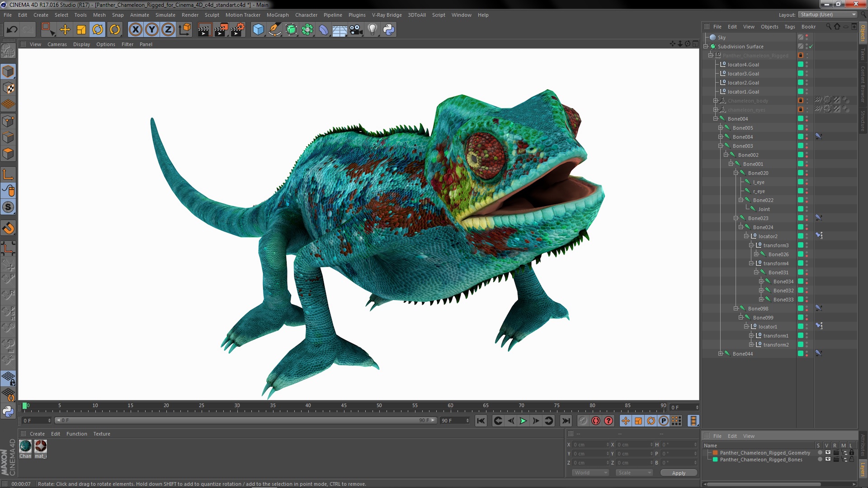Toggle X axis lock
This screenshot has width=868, height=488.
(x=135, y=30)
